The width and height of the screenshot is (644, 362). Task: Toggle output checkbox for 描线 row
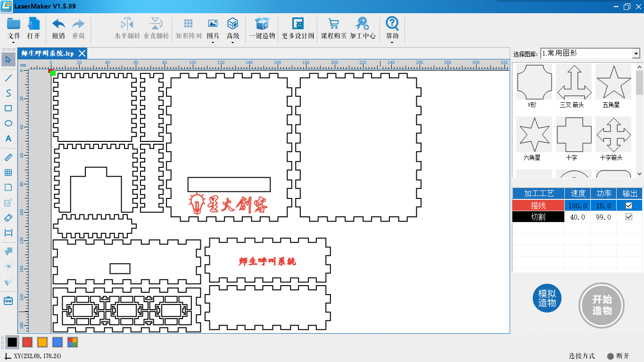(628, 206)
